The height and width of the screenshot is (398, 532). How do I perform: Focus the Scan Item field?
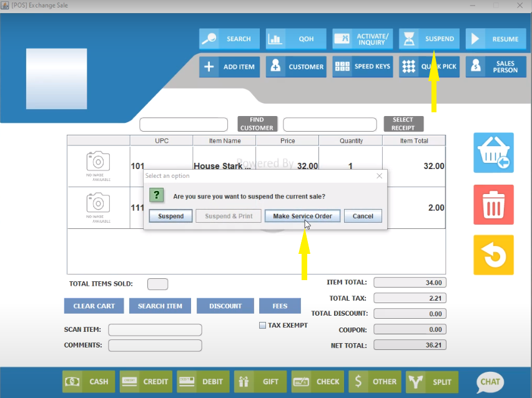155,329
